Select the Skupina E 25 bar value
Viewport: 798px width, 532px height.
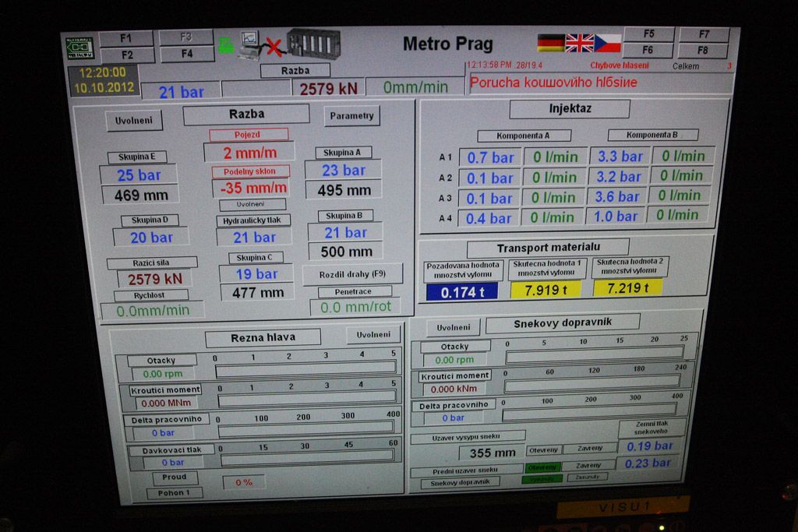coord(139,175)
